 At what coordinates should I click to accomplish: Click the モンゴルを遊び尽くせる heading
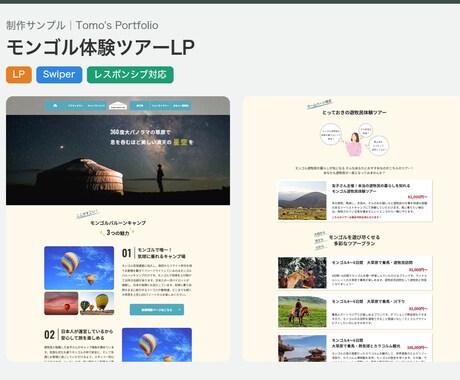354,237
